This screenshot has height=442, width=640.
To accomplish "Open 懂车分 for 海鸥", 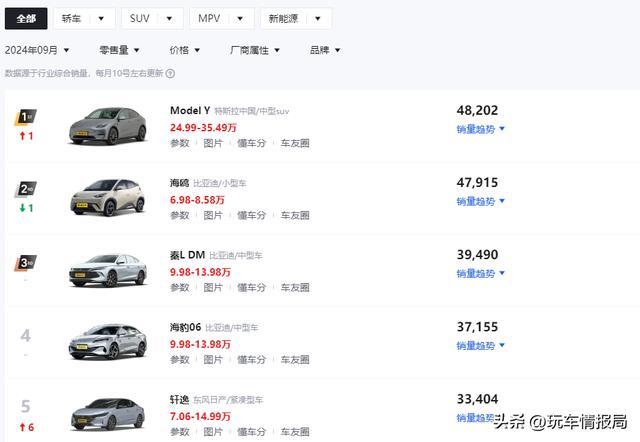I will coord(251,215).
